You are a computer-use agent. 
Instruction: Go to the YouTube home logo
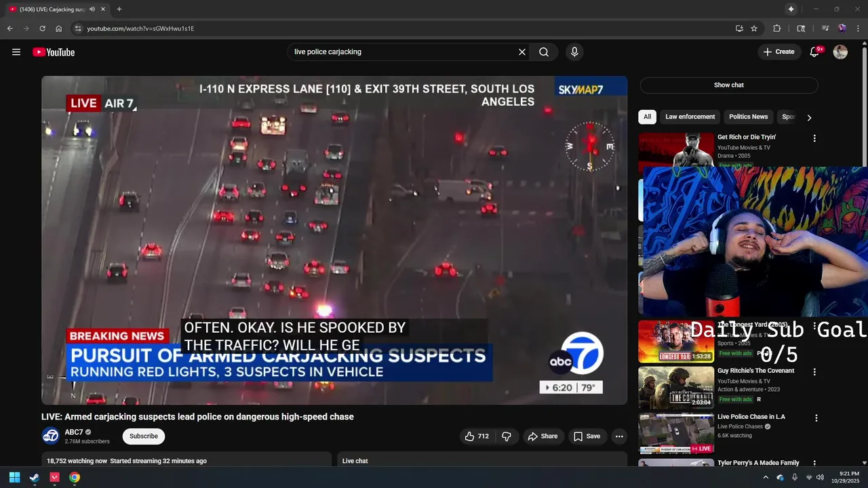[54, 52]
